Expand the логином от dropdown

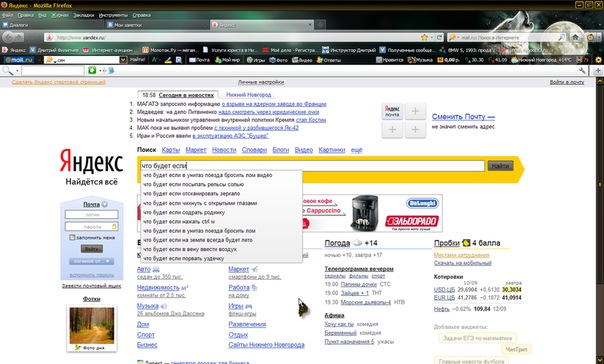point(91,261)
